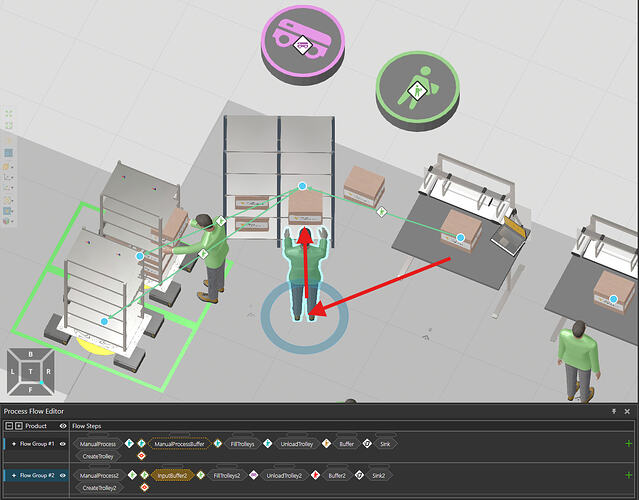Select the Buffer flow step

click(346, 444)
